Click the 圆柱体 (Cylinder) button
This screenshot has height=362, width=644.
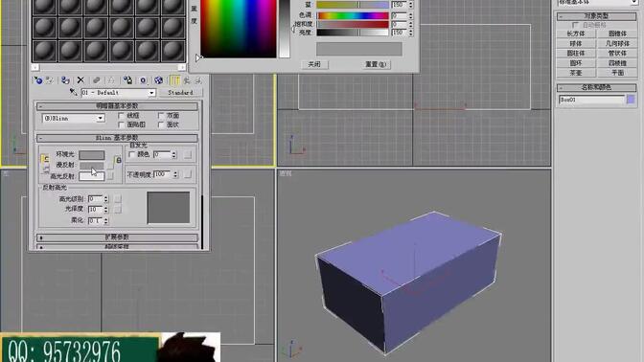click(x=576, y=54)
